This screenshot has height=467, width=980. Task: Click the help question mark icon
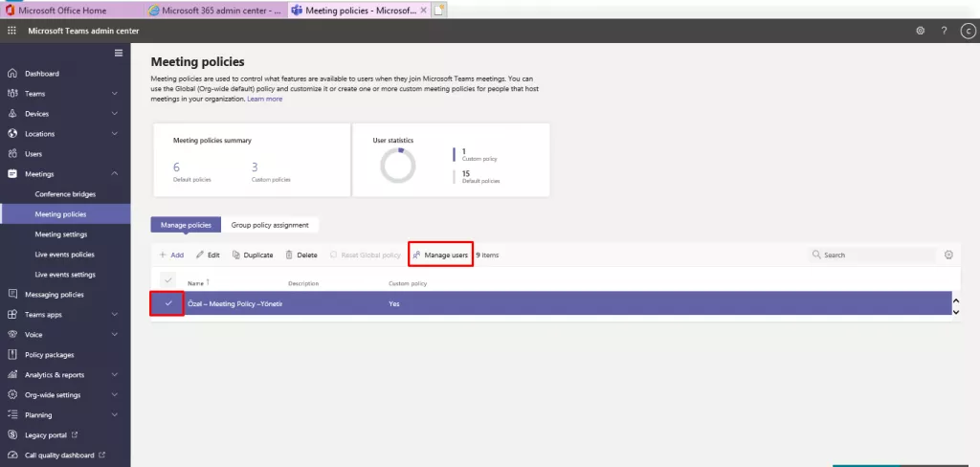pos(944,31)
